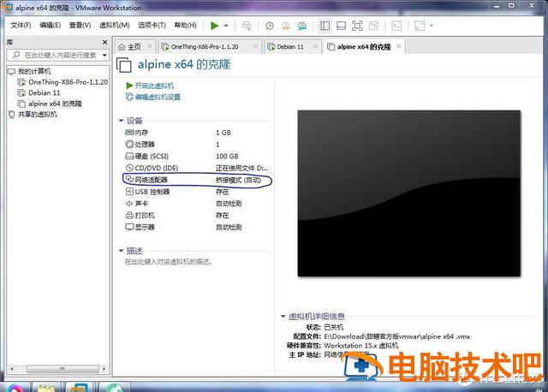548x392 pixels.
Task: Open the 编辑(E) menu
Action: [x=51, y=25]
